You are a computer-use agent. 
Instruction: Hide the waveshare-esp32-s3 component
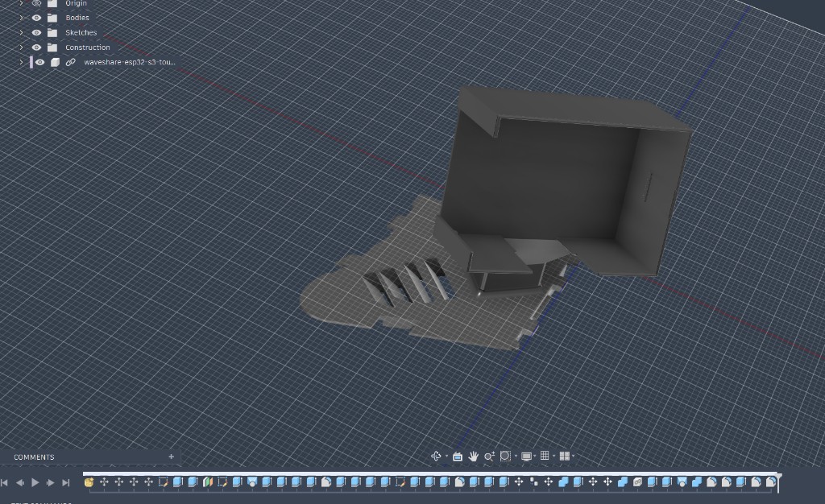pos(40,62)
